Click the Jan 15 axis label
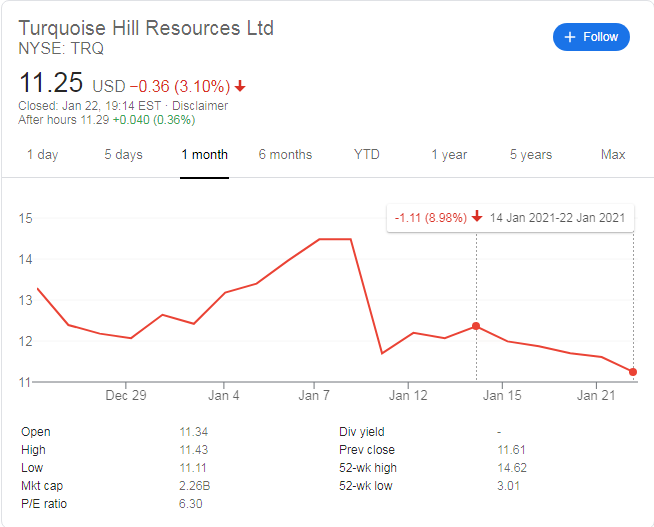Image resolution: width=654 pixels, height=527 pixels. (x=502, y=395)
